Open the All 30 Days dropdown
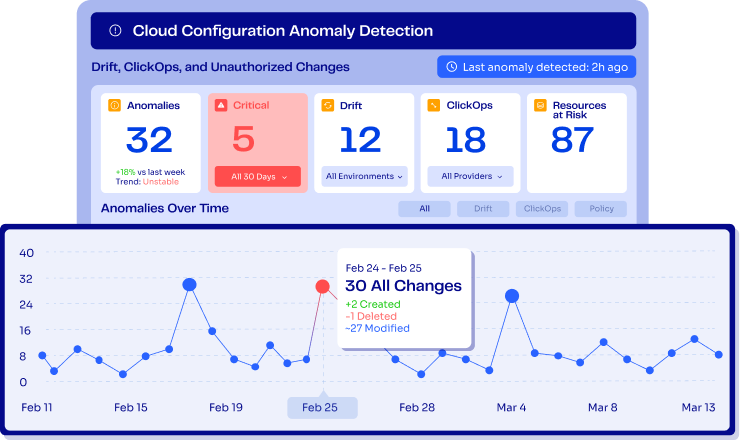This screenshot has height=440, width=740. pos(259,177)
